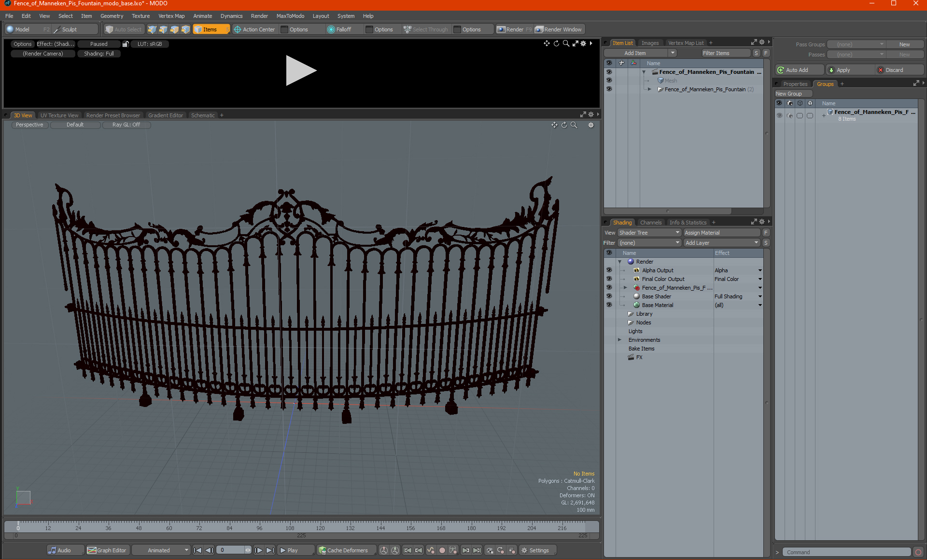Screen dimensions: 927x560
Task: Click New Group button
Action: [x=793, y=94]
